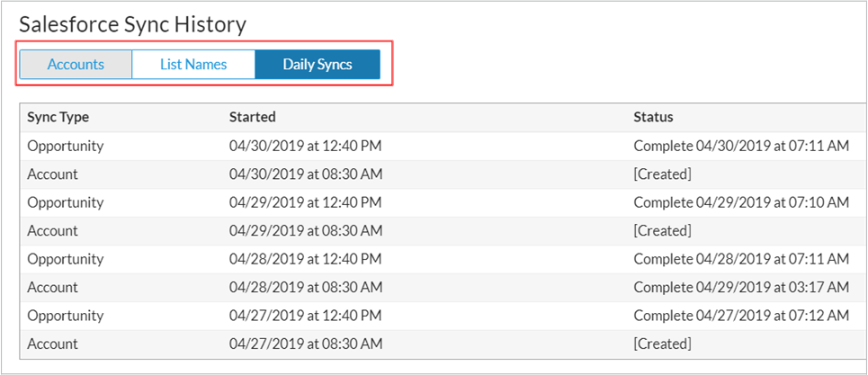Select the Daily Syncs tab
The image size is (868, 375).
(x=318, y=65)
